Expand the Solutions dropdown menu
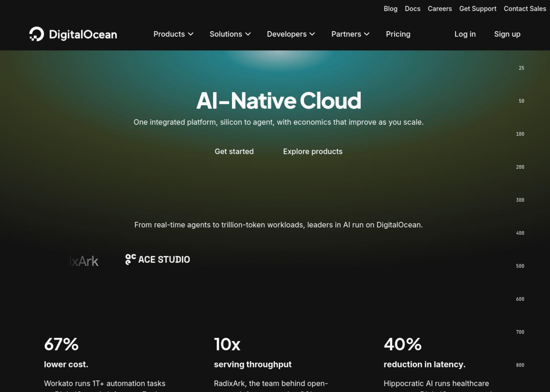550x392 pixels. (x=230, y=34)
